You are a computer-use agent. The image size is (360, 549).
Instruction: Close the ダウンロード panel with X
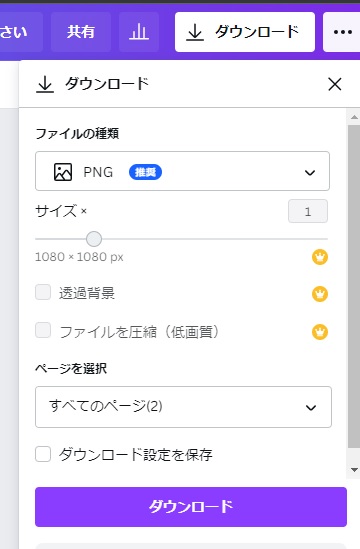tap(335, 84)
